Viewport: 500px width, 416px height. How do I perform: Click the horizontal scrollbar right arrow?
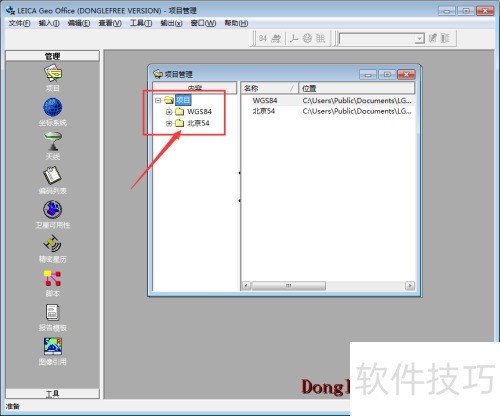pos(410,286)
